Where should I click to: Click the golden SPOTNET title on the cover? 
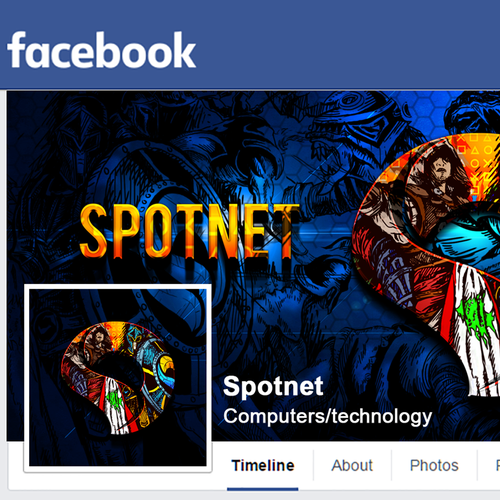190,232
